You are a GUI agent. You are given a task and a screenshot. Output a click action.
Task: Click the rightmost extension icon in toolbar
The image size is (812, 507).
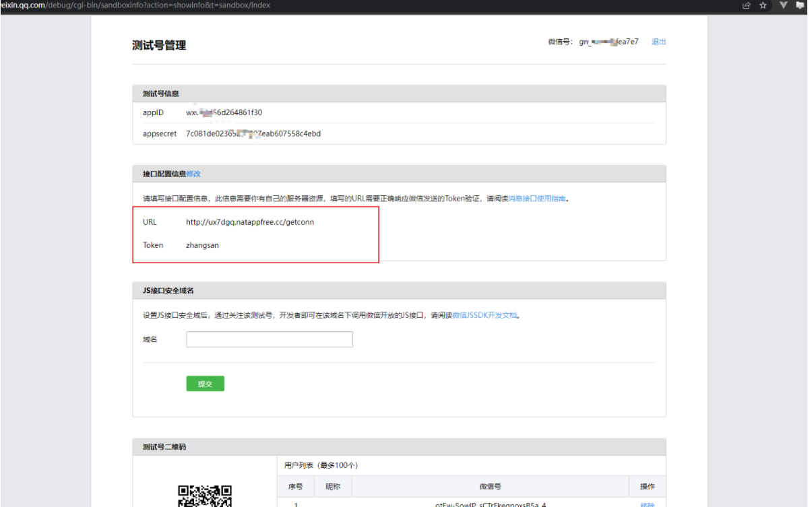pyautogui.click(x=801, y=5)
